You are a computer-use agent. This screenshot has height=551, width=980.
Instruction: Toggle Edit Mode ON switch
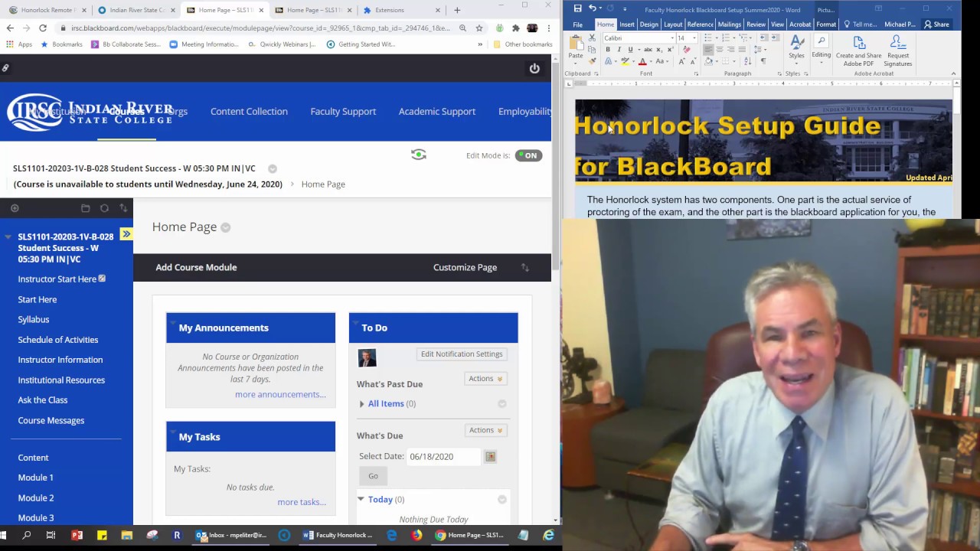click(x=528, y=155)
